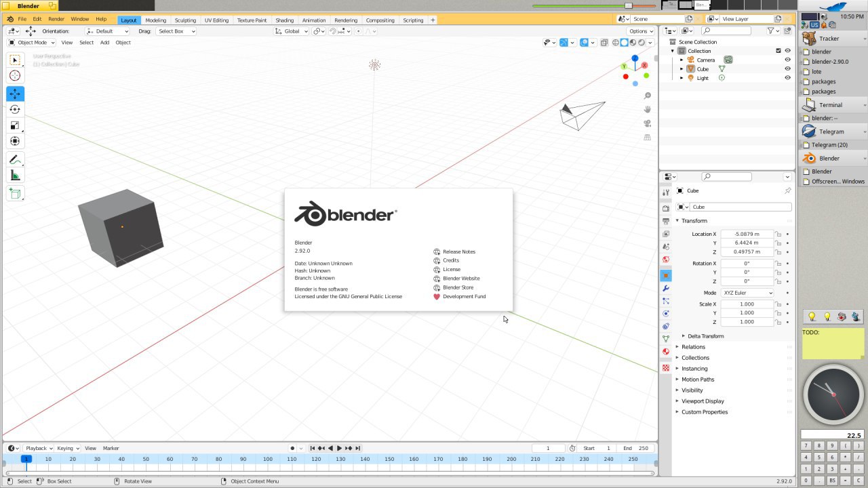This screenshot has width=868, height=488.
Task: Open the viewport Add menu
Action: pyautogui.click(x=104, y=43)
